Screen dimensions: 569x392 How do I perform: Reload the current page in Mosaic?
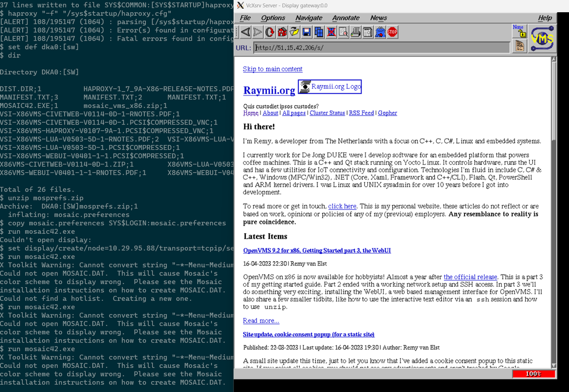(270, 32)
